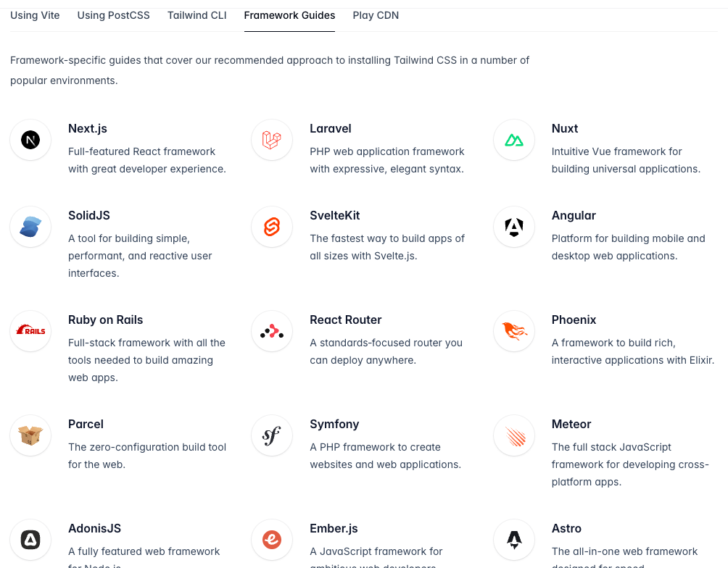
Task: Click the SvelteKit logo icon
Action: pos(272,227)
